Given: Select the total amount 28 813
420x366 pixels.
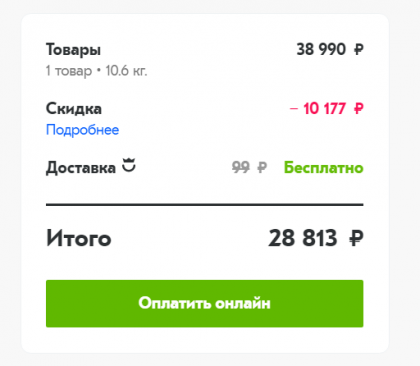Looking at the screenshot, I should coord(303,238).
